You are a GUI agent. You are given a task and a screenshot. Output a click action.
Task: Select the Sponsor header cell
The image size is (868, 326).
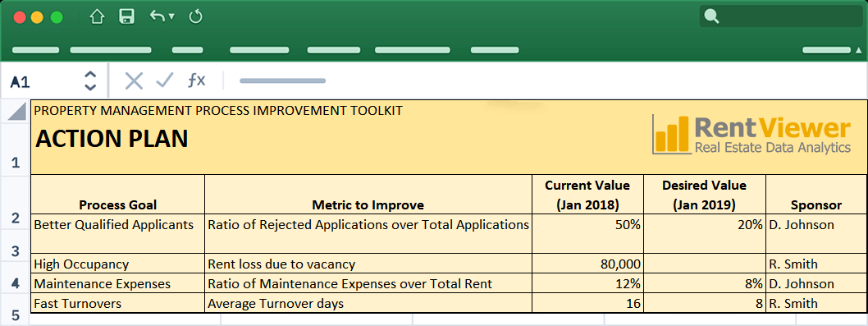(816, 194)
